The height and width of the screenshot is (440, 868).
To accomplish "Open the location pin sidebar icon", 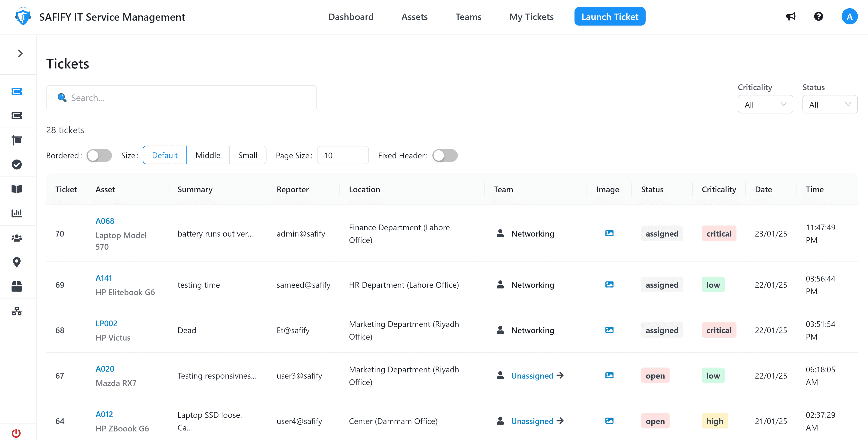I will coord(17,262).
